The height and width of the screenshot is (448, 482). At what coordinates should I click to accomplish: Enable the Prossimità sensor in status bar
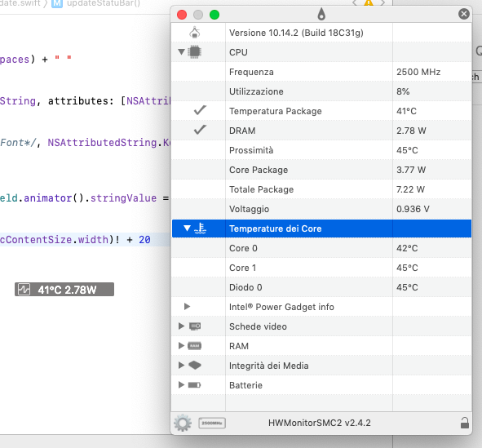click(198, 150)
